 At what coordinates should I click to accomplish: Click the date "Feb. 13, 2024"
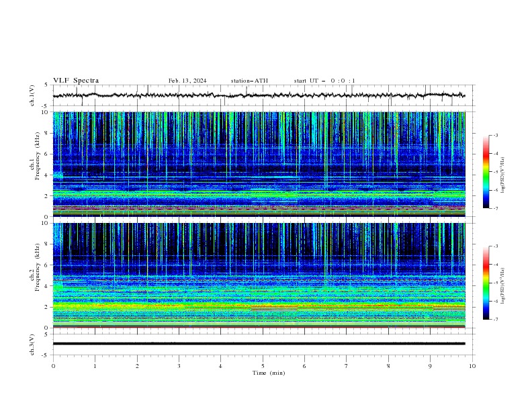tap(187, 81)
